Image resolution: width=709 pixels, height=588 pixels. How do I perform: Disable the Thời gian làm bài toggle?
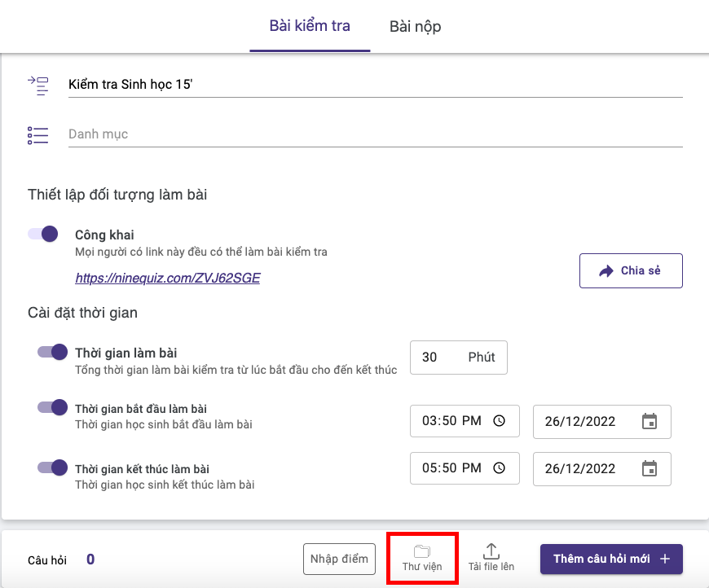click(53, 353)
